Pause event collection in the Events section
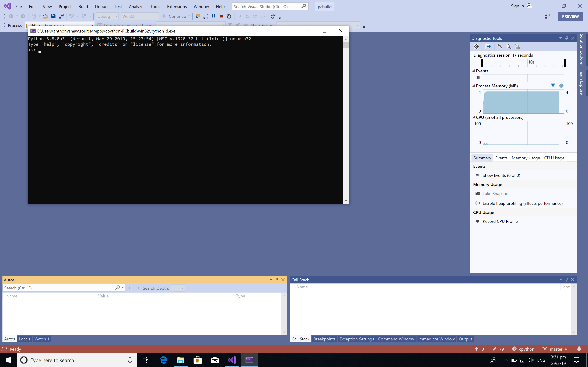Viewport: 588px width, 367px height. coord(478,78)
